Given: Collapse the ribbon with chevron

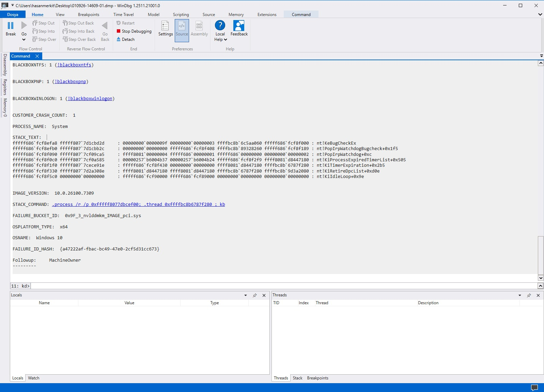Looking at the screenshot, I should tap(540, 14).
